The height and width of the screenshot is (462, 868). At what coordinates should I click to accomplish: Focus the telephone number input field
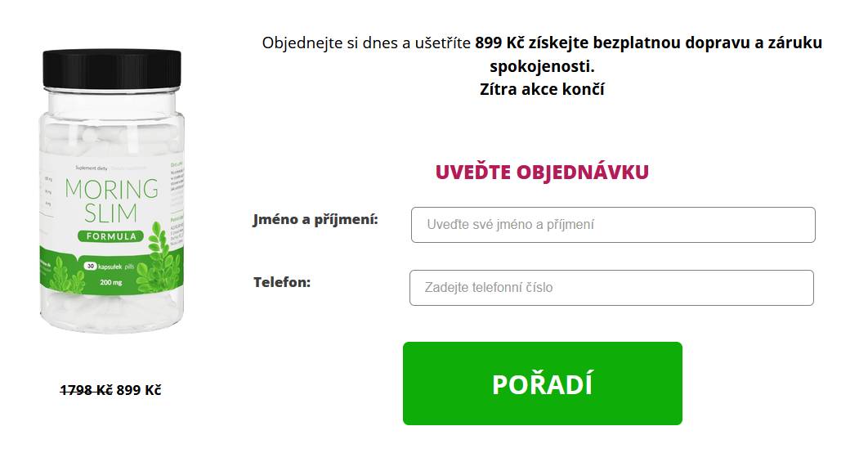click(x=611, y=288)
